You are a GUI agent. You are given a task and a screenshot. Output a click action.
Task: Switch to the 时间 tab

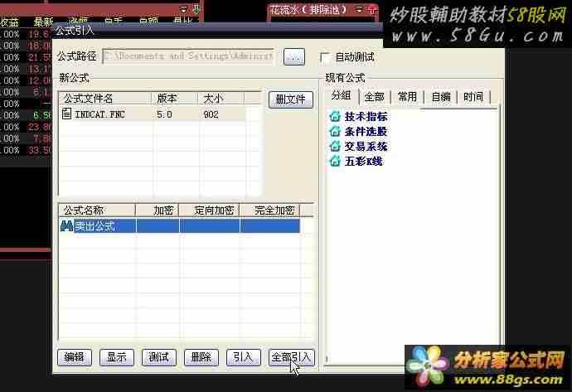tap(473, 97)
